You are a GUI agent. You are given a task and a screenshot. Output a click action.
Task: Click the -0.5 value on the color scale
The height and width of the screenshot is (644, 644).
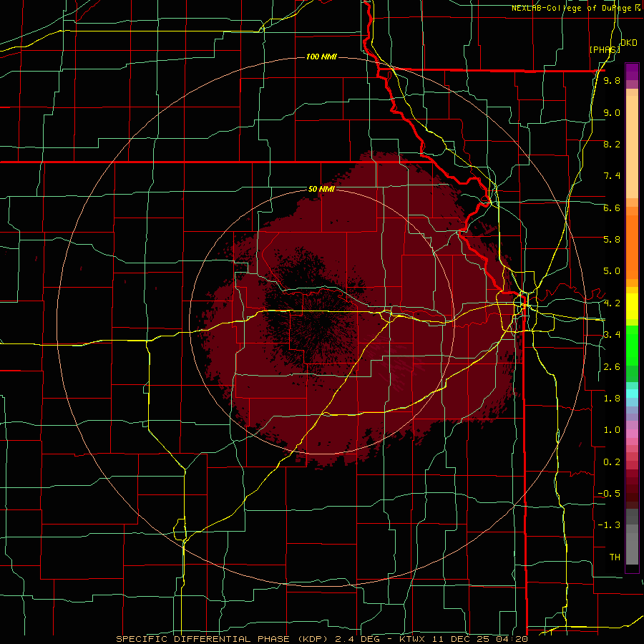(x=609, y=493)
